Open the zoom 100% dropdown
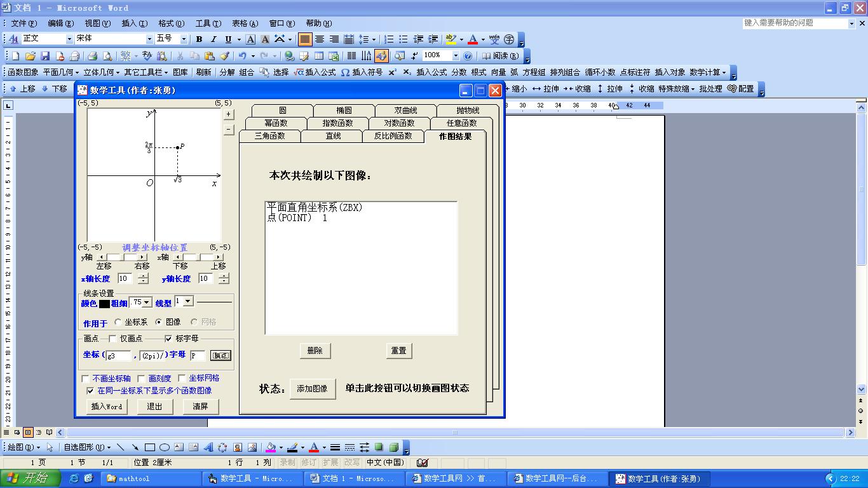Viewport: 868px width, 488px height. click(x=456, y=56)
